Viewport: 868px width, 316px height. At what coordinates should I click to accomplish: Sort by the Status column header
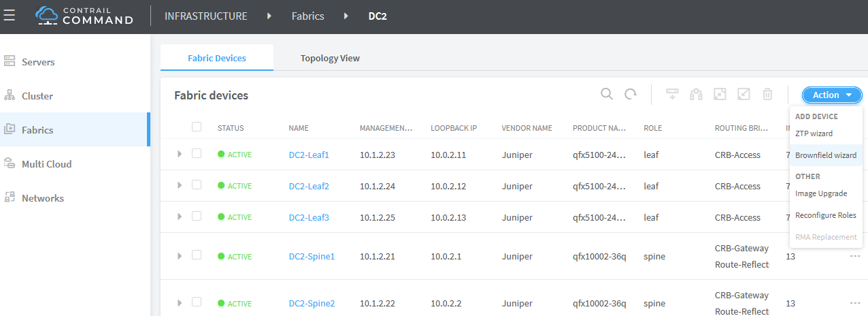(231, 128)
